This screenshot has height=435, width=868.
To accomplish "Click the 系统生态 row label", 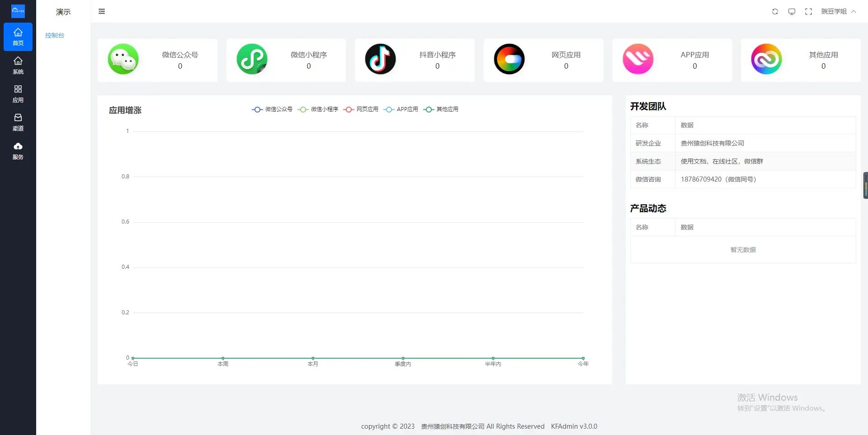I will tap(648, 161).
